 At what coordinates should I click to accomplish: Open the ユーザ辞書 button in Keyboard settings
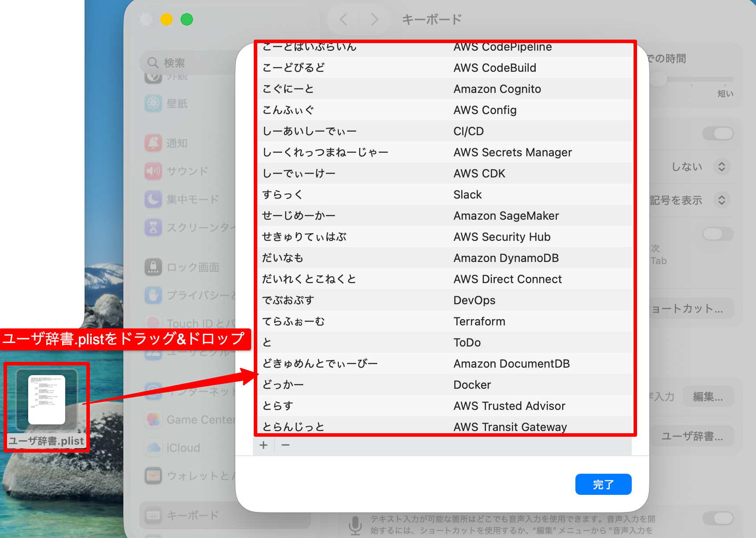[x=692, y=436]
